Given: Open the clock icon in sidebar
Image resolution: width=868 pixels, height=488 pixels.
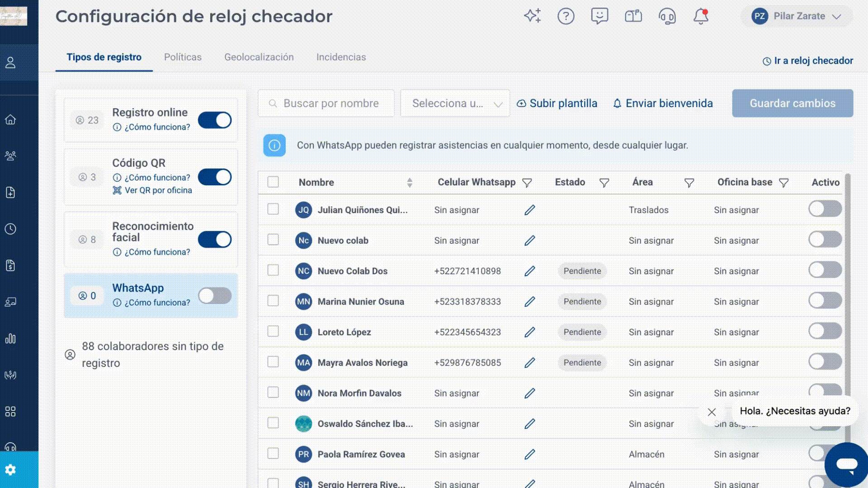Looking at the screenshot, I should coord(10,229).
